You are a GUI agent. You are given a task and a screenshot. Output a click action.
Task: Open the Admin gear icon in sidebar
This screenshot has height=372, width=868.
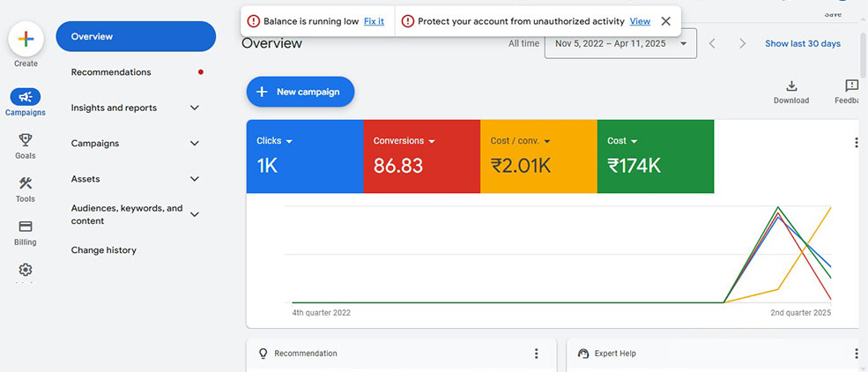click(26, 270)
